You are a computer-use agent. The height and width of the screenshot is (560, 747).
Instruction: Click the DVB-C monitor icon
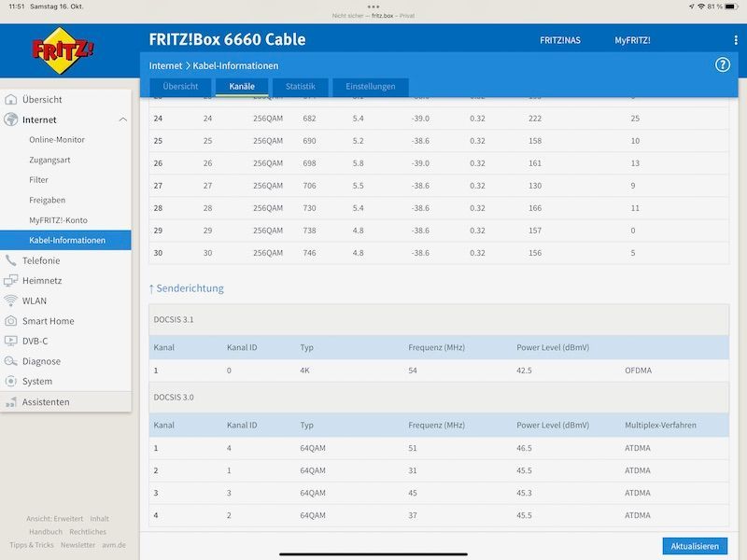click(10, 341)
